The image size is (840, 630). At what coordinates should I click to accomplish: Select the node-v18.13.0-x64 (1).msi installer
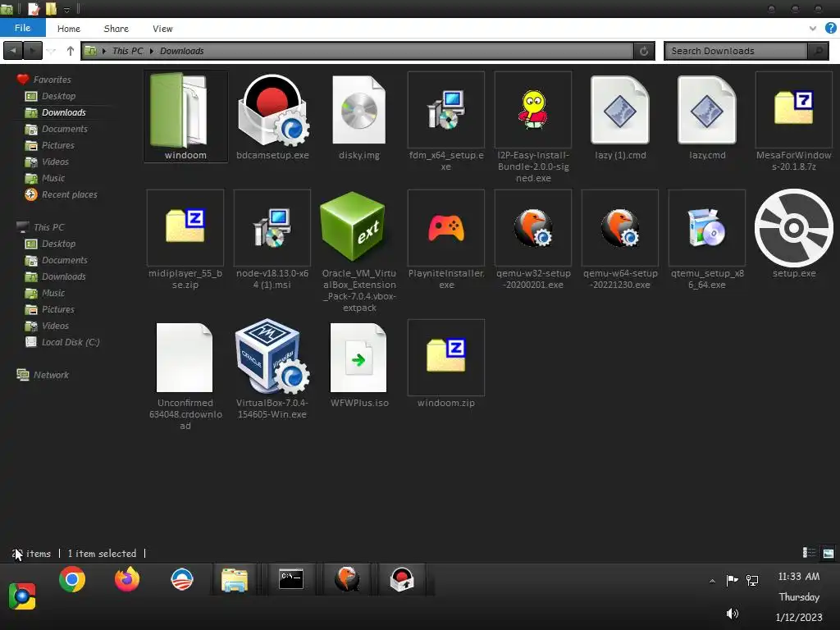point(272,228)
